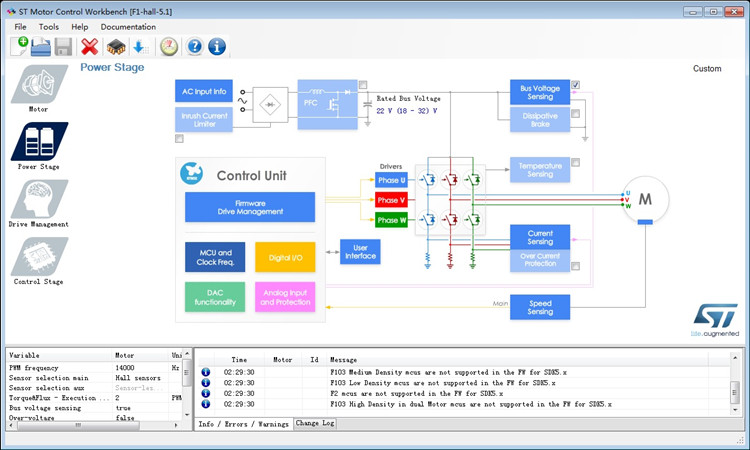750x450 pixels.
Task: Open the MCU and Clock Freq. block
Action: point(215,257)
